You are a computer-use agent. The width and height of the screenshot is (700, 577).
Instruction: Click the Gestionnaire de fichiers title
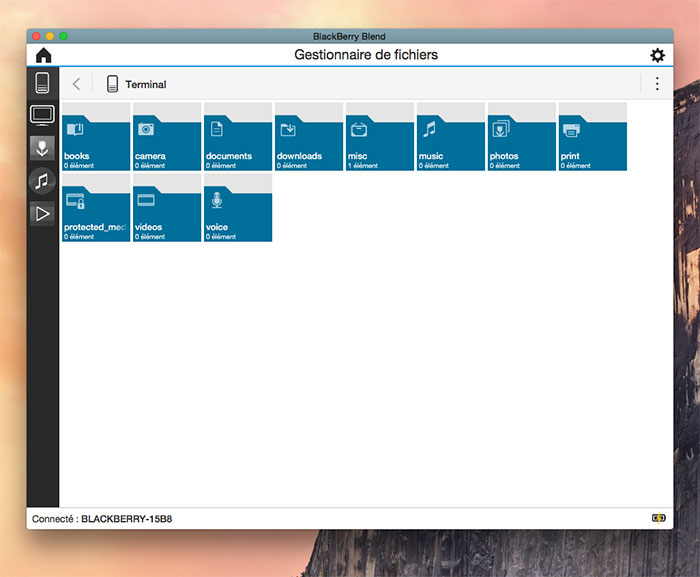[x=366, y=54]
